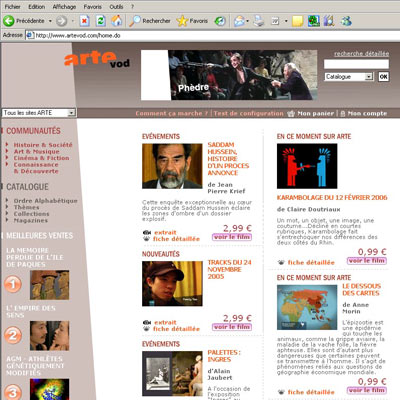Click the padlock icon beside Mon compte
400x400 pixels.
(x=343, y=114)
